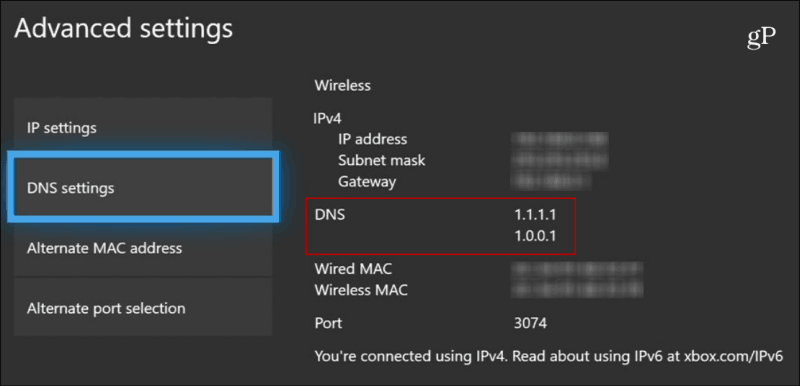Click the Subnet mask label

(x=381, y=160)
